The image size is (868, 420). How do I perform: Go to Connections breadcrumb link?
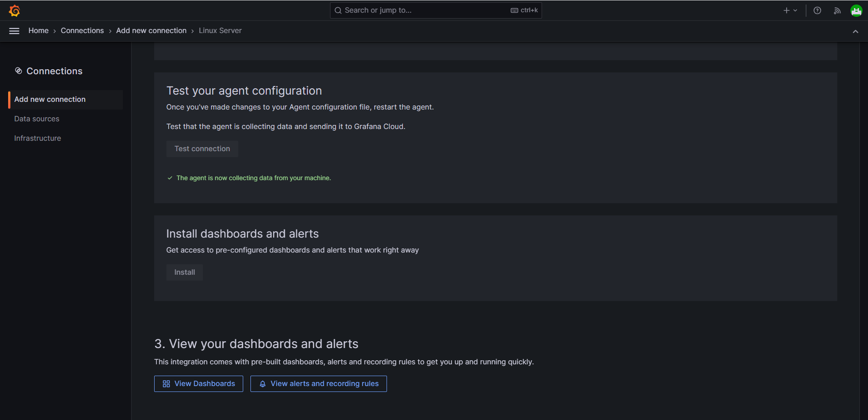[x=82, y=31]
